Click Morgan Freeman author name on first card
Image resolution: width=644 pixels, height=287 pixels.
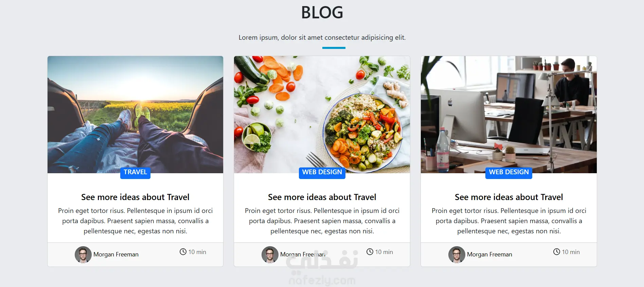coord(116,254)
